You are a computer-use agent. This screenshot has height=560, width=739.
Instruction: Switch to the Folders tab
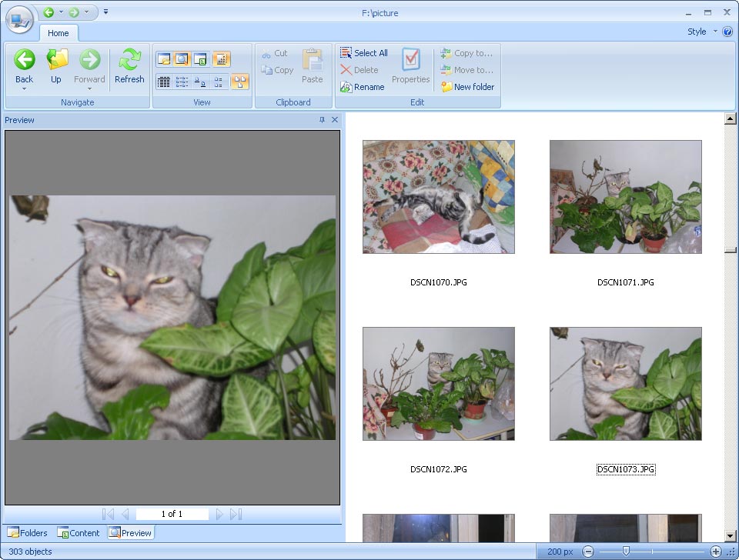click(28, 533)
